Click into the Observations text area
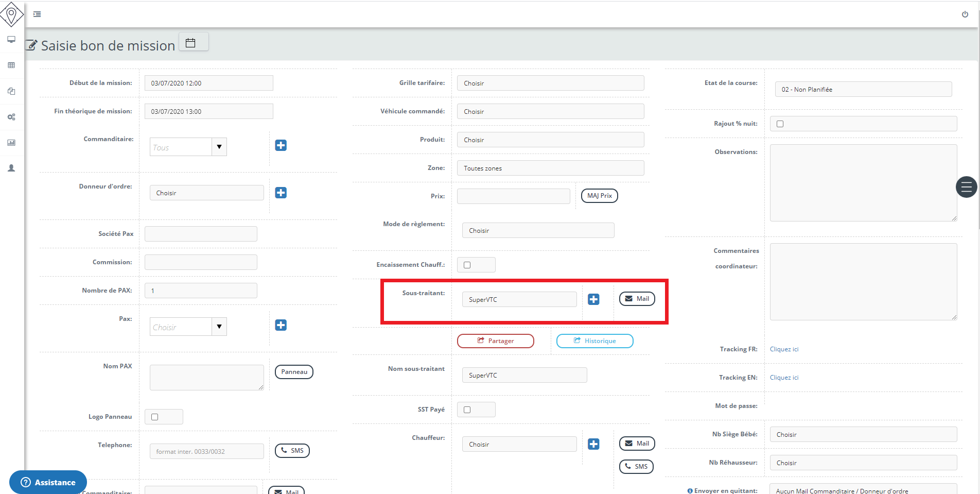The width and height of the screenshot is (980, 494). coord(863,183)
